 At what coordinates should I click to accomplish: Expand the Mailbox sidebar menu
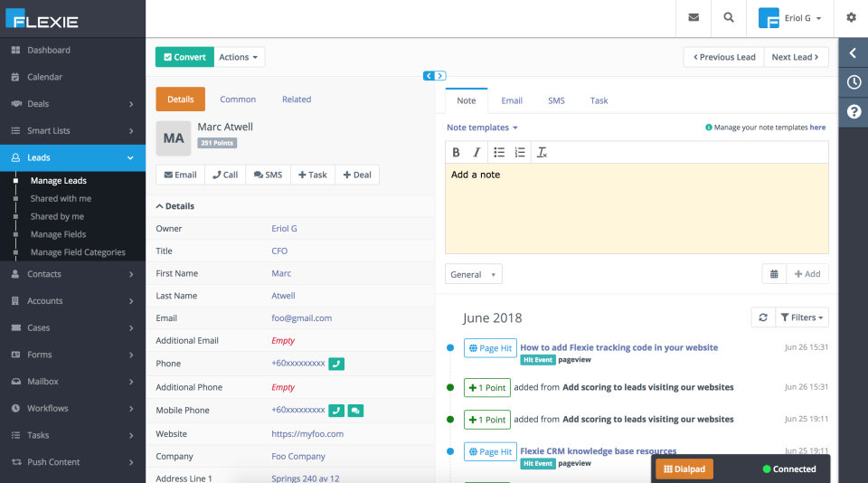(72, 382)
